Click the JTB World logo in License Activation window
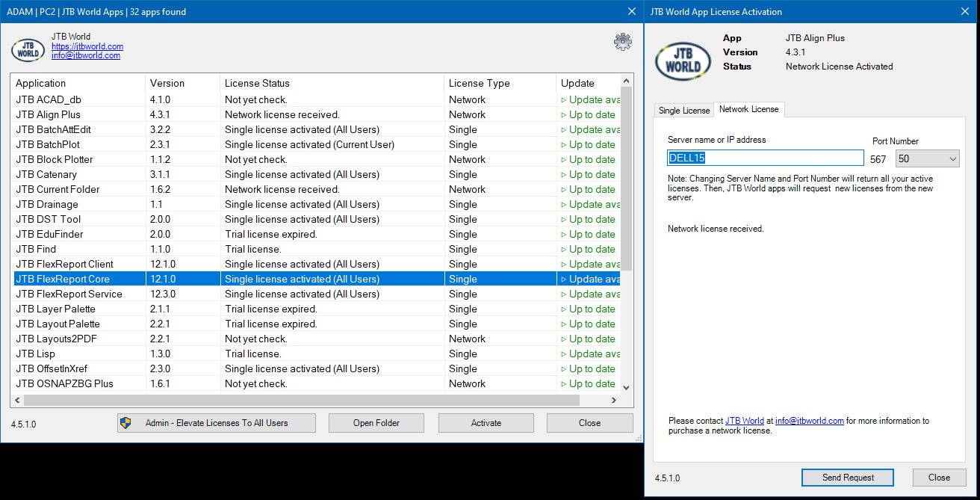The height and width of the screenshot is (500, 980). tap(683, 61)
